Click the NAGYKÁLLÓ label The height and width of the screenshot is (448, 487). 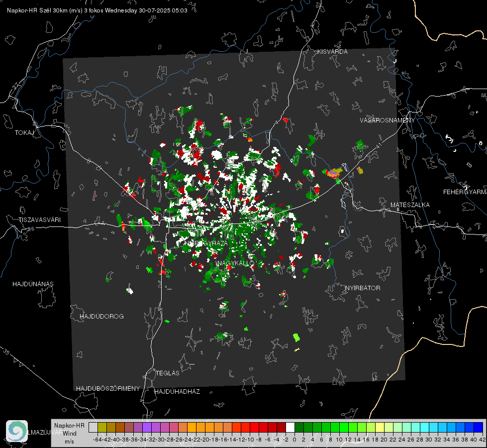[235, 263]
